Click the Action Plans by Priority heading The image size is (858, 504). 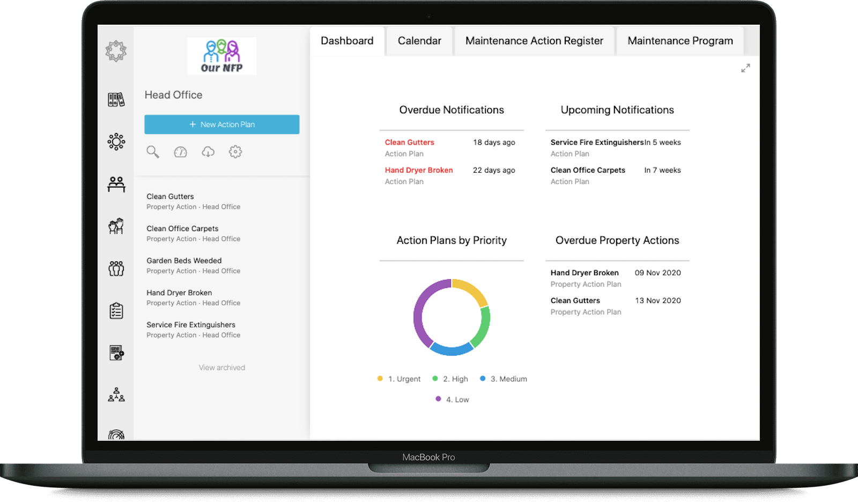pos(452,240)
